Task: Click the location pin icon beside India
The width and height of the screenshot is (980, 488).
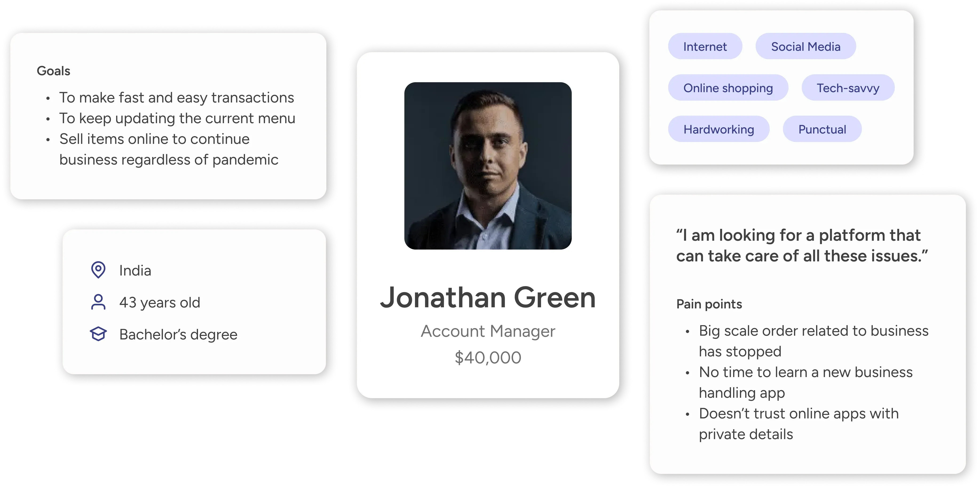Action: (x=98, y=270)
